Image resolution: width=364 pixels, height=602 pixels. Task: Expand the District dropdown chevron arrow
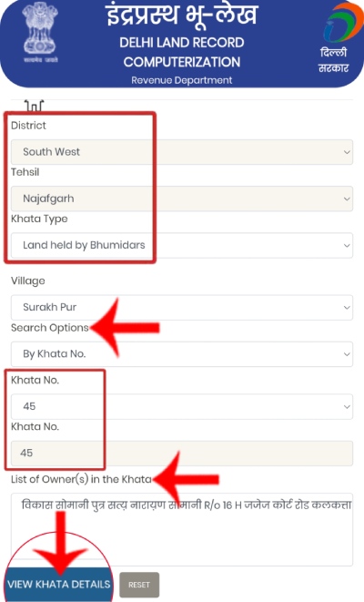point(347,152)
